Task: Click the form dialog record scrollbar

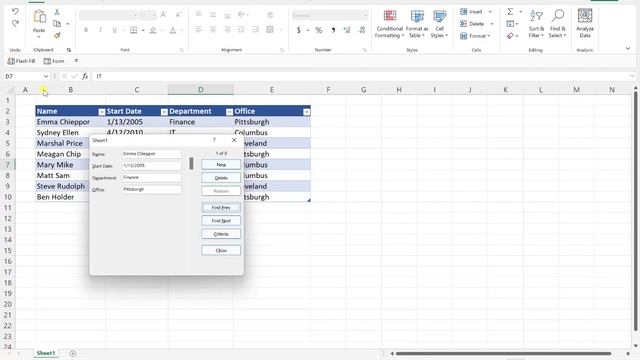Action: [191, 164]
